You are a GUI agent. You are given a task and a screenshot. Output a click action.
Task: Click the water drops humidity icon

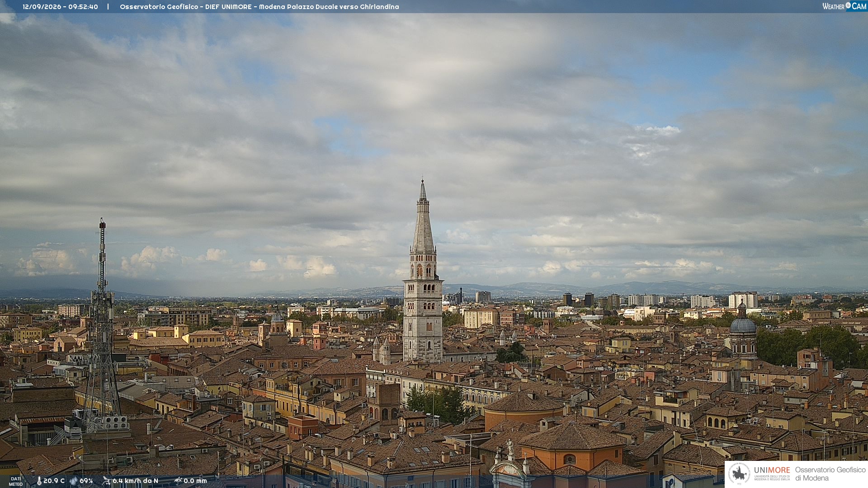click(74, 481)
